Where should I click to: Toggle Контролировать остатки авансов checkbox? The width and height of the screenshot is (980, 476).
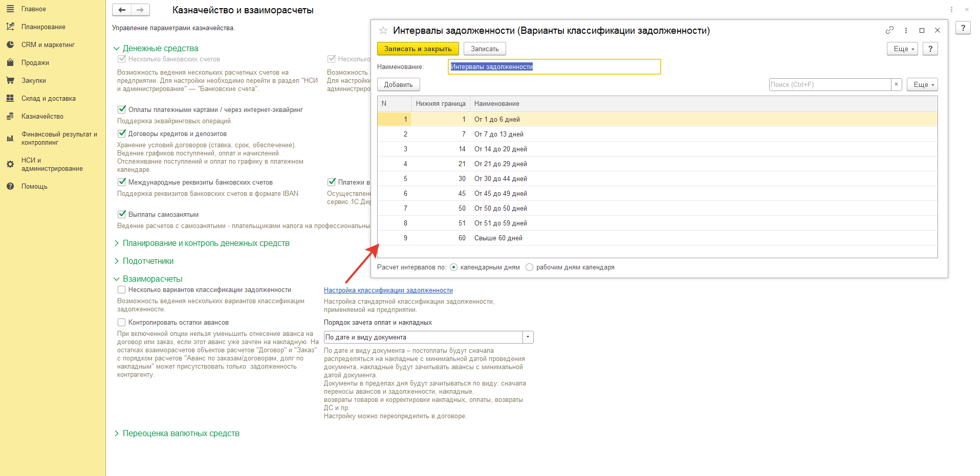click(x=122, y=323)
